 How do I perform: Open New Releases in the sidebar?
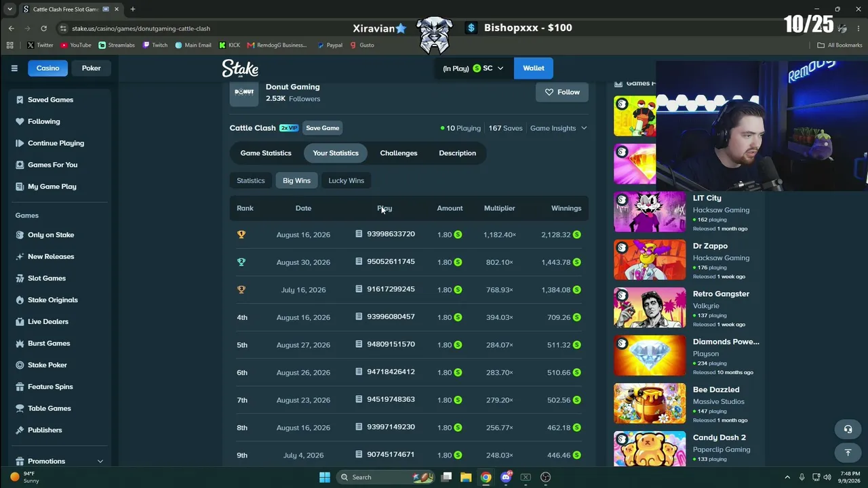coord(51,256)
